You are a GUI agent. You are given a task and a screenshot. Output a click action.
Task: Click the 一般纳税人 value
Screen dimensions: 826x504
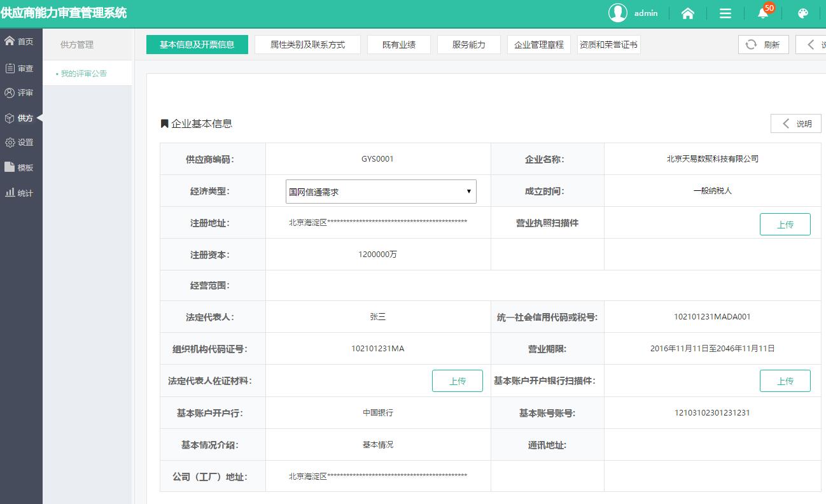click(x=713, y=190)
